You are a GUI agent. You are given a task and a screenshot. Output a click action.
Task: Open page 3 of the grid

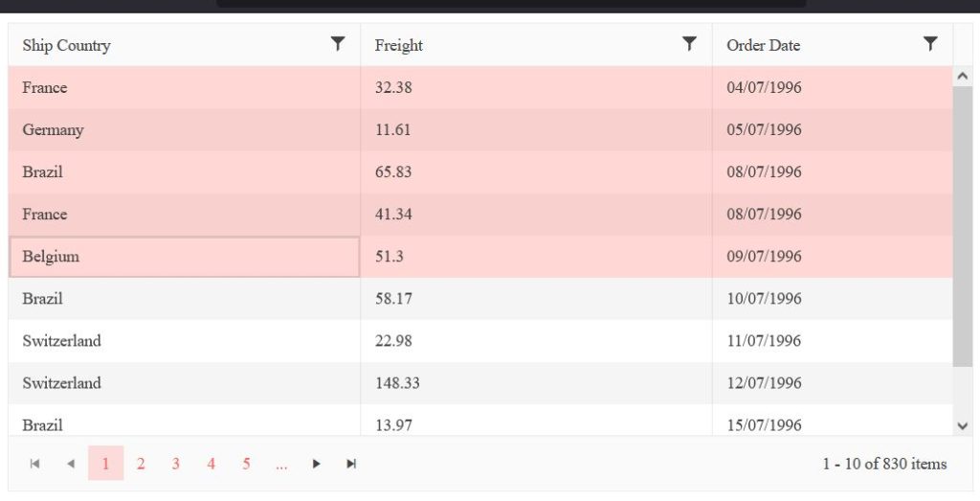pyautogui.click(x=176, y=464)
